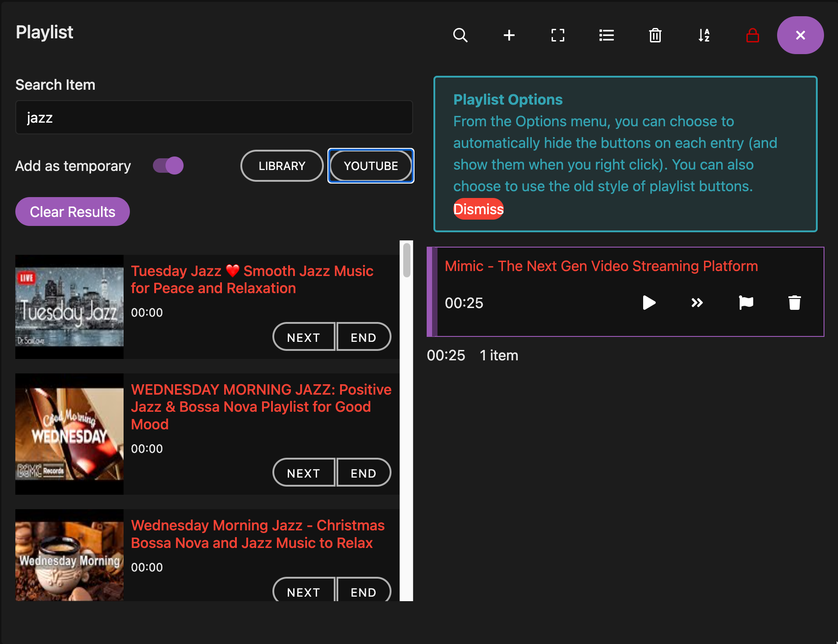Click the Tuesday Jazz video thumbnail
838x644 pixels.
(69, 307)
